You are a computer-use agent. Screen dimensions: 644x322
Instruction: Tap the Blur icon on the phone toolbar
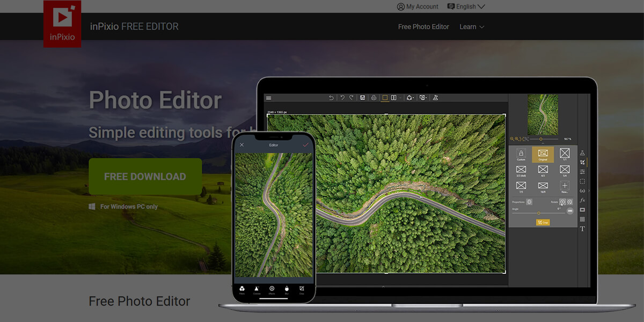[287, 289]
